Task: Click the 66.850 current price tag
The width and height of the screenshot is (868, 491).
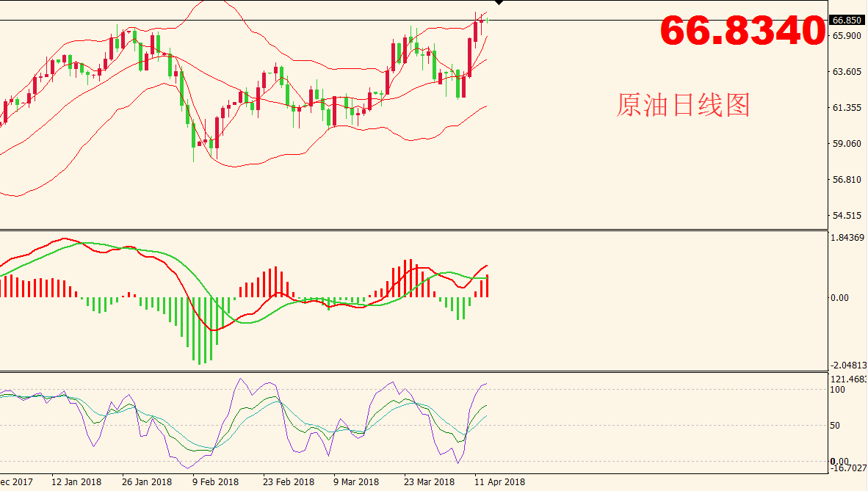Action: (846, 20)
